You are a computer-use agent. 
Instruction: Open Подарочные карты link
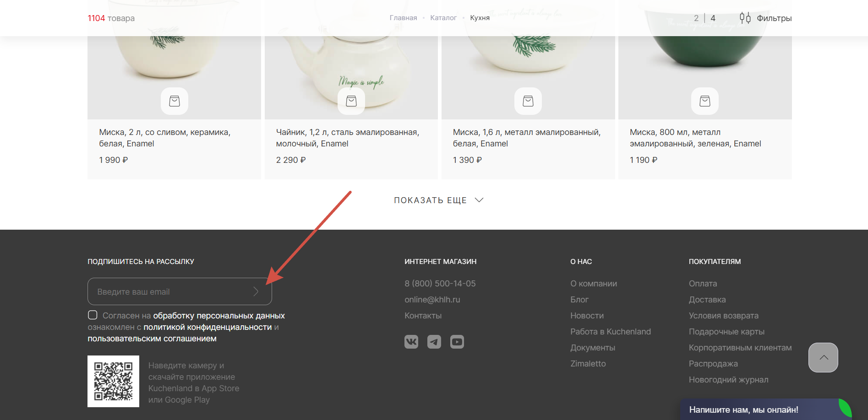coord(727,332)
